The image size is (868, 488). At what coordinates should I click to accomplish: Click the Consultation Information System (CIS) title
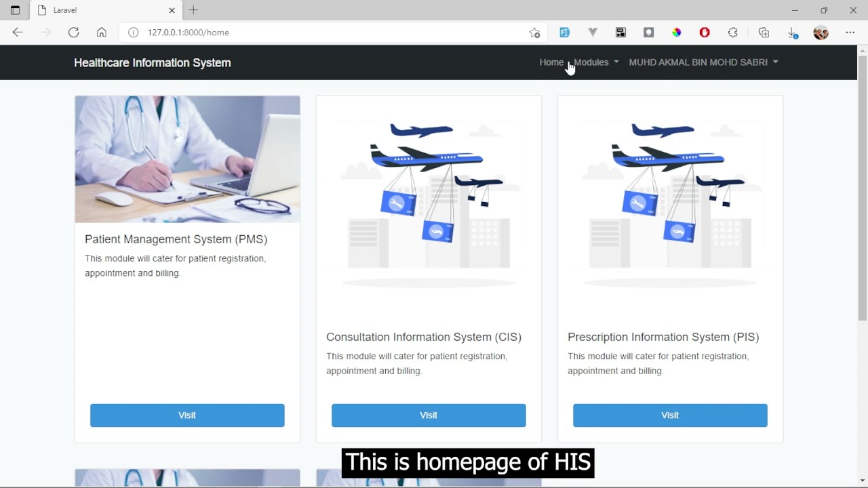(424, 337)
